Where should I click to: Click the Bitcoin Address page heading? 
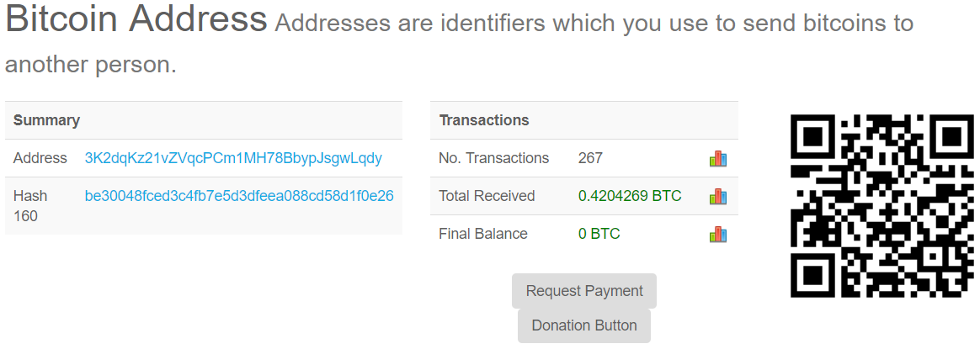coord(136,19)
